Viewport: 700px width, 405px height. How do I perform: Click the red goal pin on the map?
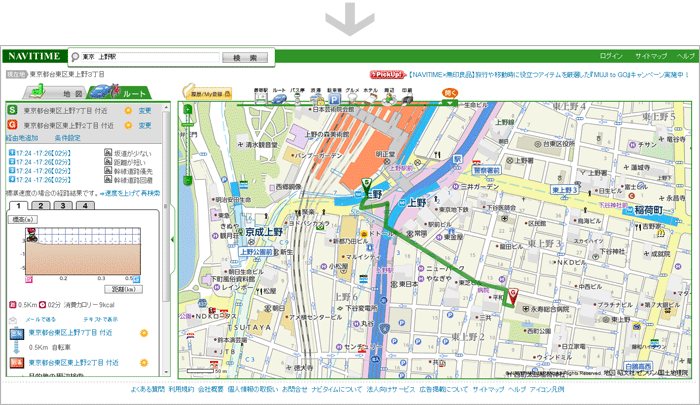point(513,296)
